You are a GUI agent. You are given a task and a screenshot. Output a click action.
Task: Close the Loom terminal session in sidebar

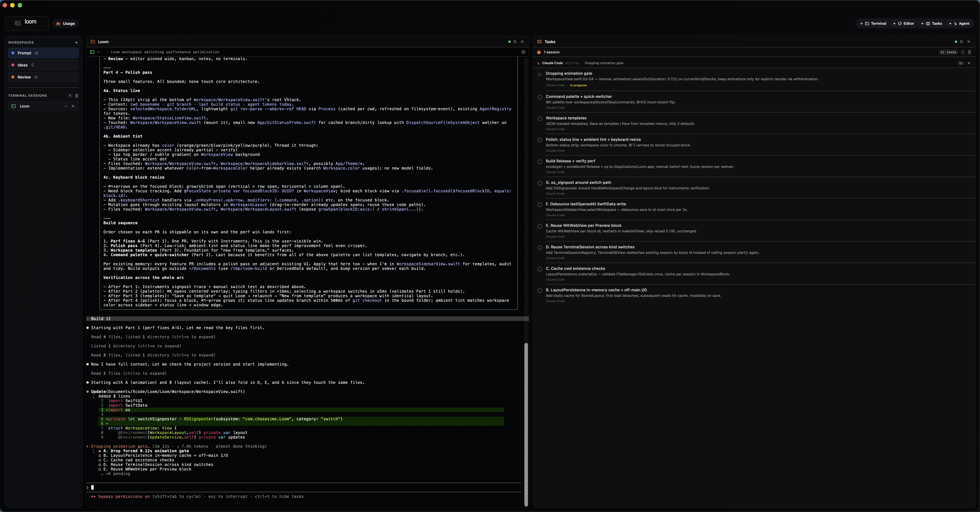pyautogui.click(x=73, y=106)
